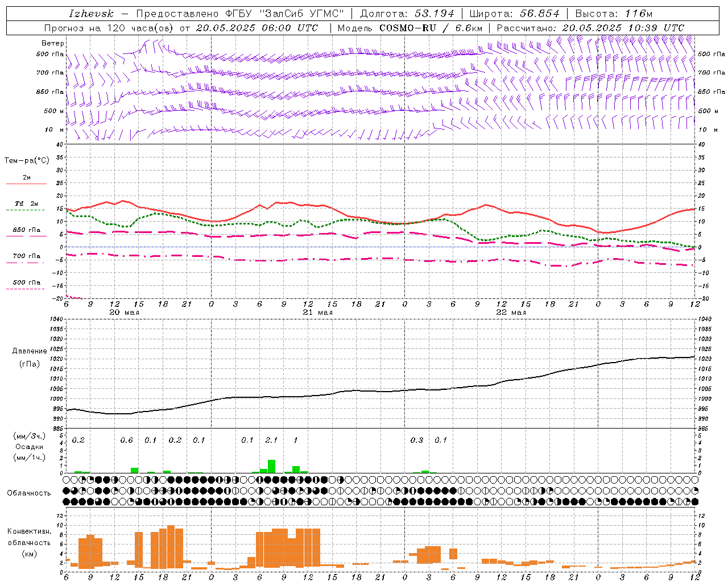Click the "Td 2м" dew point legend label
Viewport: 728px width, 582px height.
pyautogui.click(x=26, y=203)
